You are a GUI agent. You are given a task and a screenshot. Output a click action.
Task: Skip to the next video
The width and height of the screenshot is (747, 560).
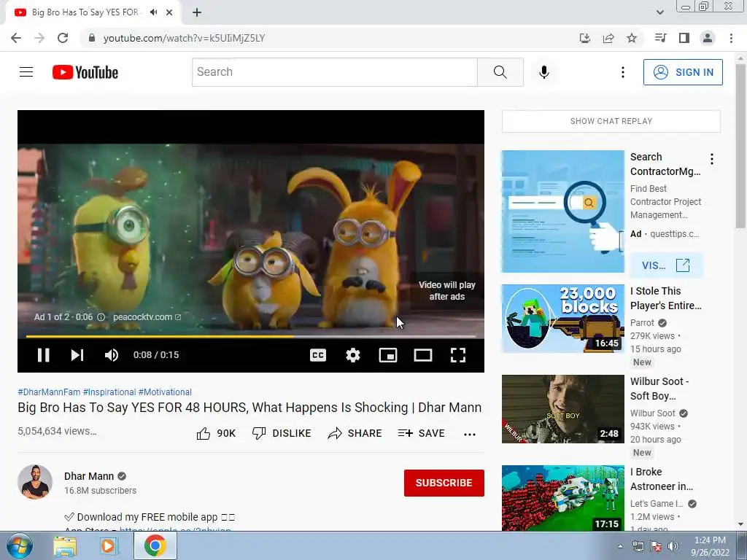(x=77, y=355)
